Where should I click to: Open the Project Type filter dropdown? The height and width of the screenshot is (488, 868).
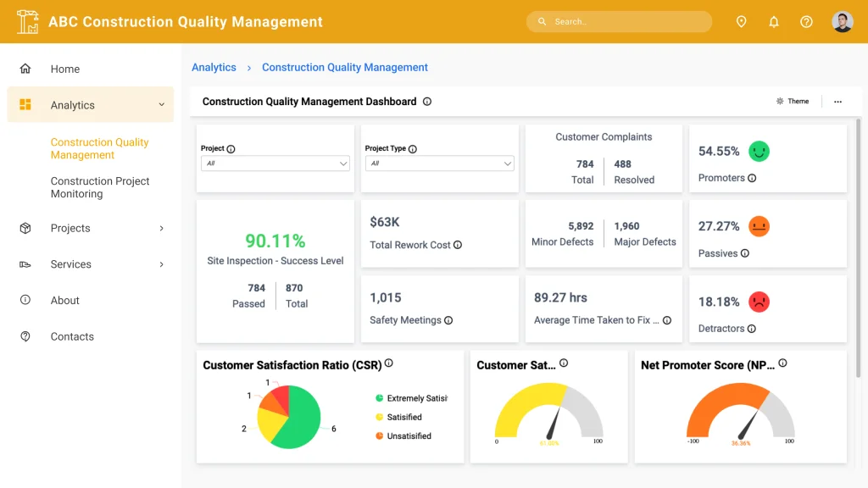[x=439, y=163]
